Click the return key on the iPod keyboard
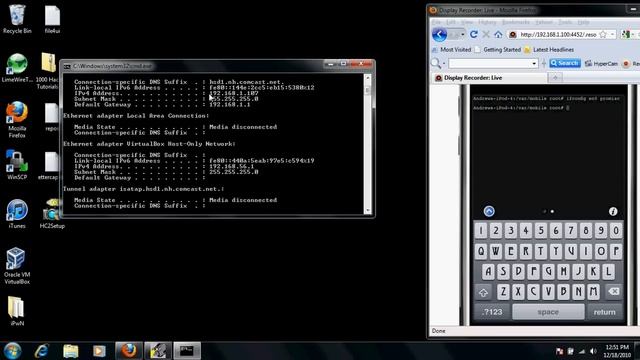 (x=604, y=312)
